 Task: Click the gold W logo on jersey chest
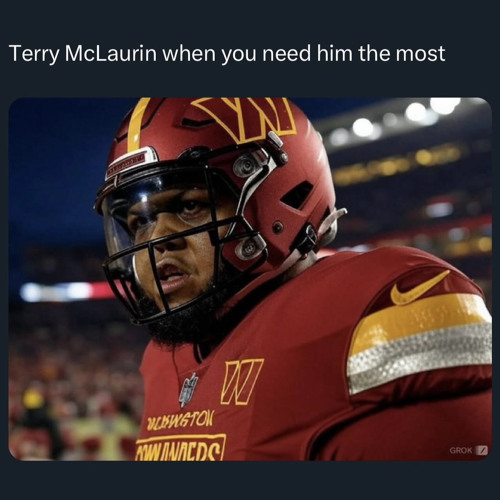[x=241, y=382]
